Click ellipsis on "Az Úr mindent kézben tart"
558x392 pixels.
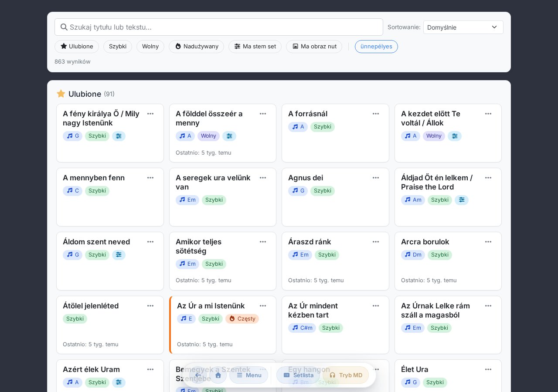point(376,306)
